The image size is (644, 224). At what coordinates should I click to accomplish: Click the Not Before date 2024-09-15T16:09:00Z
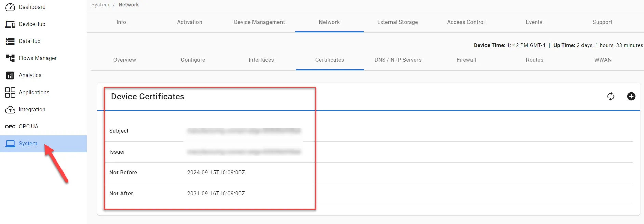(216, 173)
